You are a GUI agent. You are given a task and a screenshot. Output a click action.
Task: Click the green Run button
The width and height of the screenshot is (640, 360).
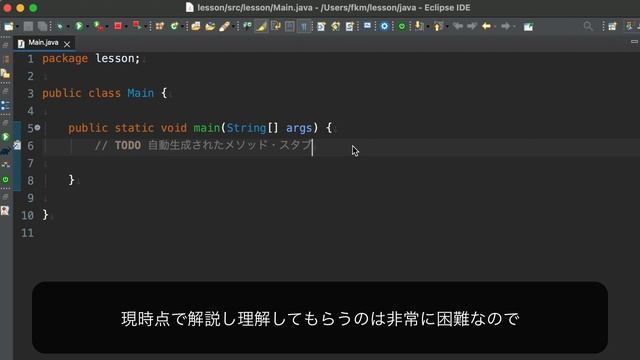pyautogui.click(x=79, y=27)
